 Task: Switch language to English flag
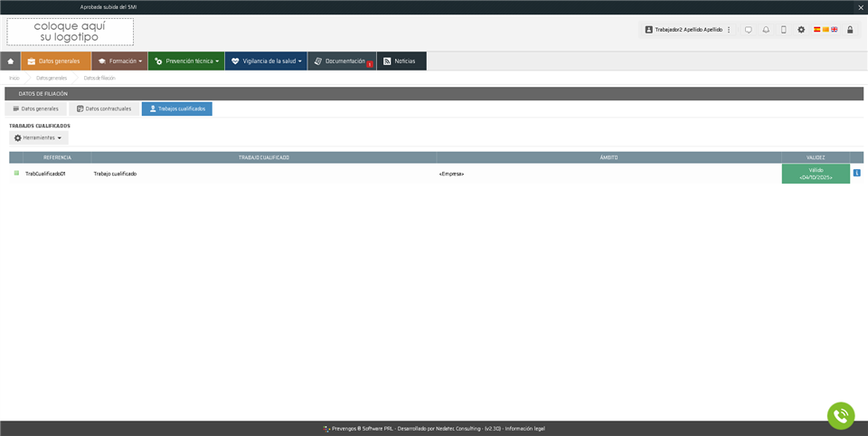tap(835, 29)
